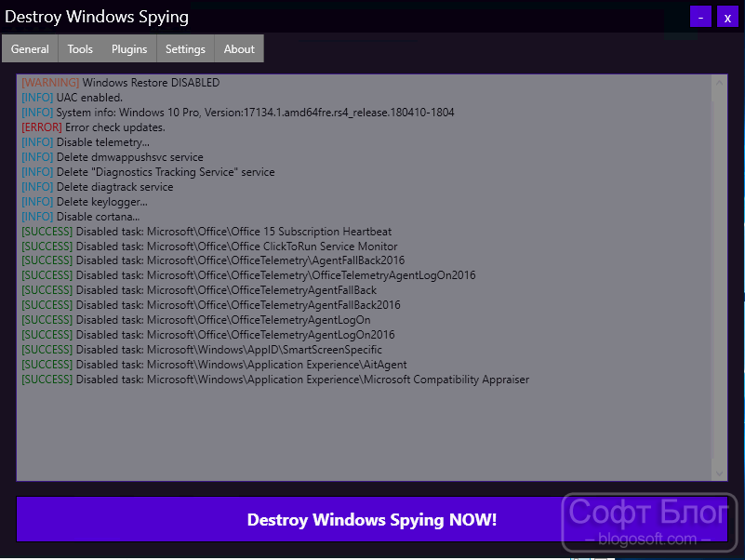Click the 'Office\OfficeTelemetryAgentFallBack2016' line
Image resolution: width=745 pixels, height=560 pixels.
(211, 304)
